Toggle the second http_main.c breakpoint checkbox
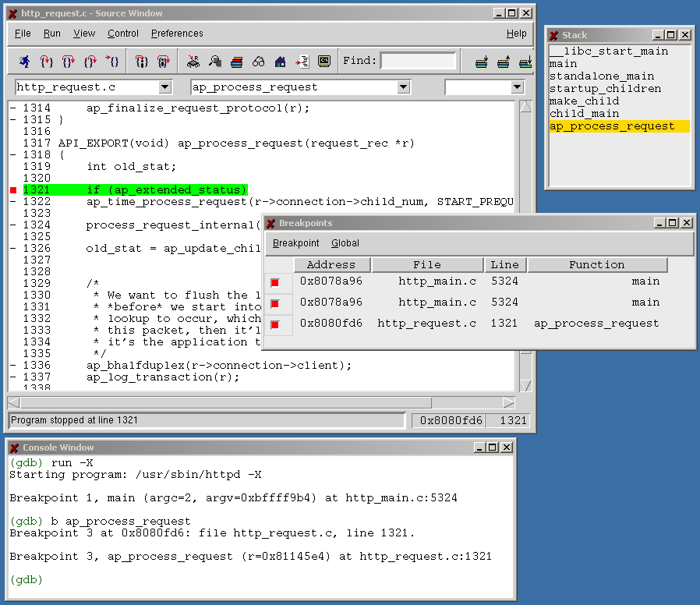The width and height of the screenshot is (700, 605). coord(275,303)
